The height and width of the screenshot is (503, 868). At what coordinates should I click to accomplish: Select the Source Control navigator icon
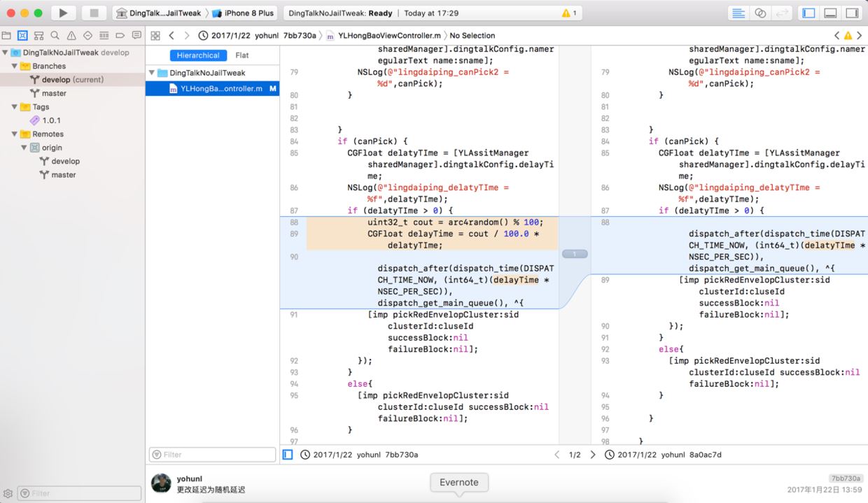tap(22, 35)
